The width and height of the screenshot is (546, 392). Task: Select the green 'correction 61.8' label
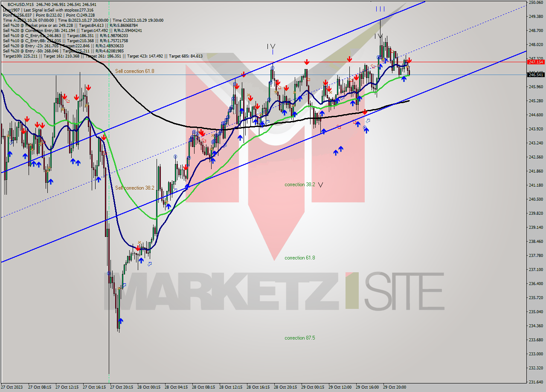pyautogui.click(x=299, y=258)
